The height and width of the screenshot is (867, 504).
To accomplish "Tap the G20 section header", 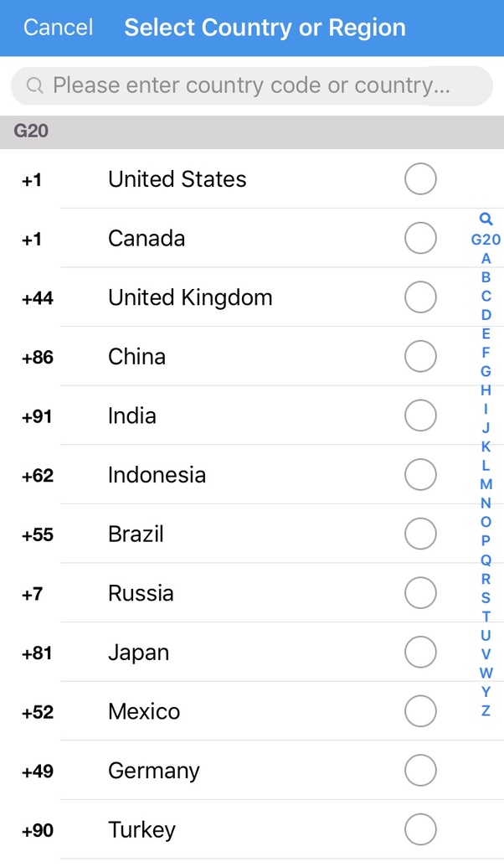I will (251, 132).
